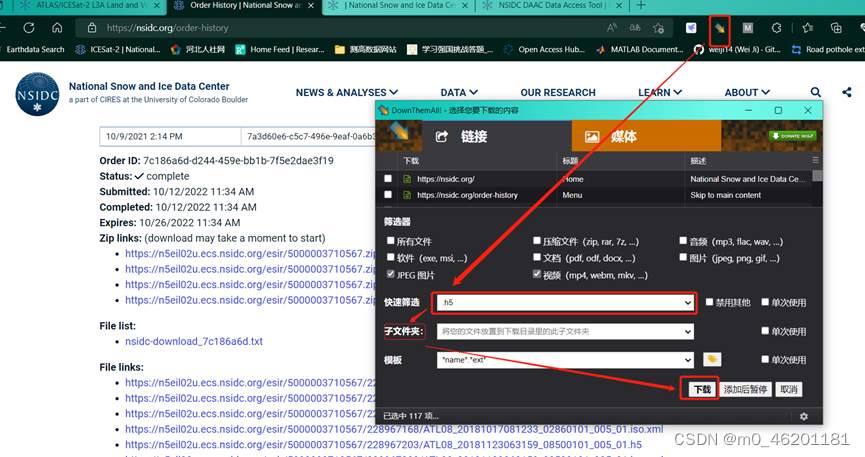The height and width of the screenshot is (457, 865).
Task: Click the share icon in NSIDC header
Action: pos(847,92)
